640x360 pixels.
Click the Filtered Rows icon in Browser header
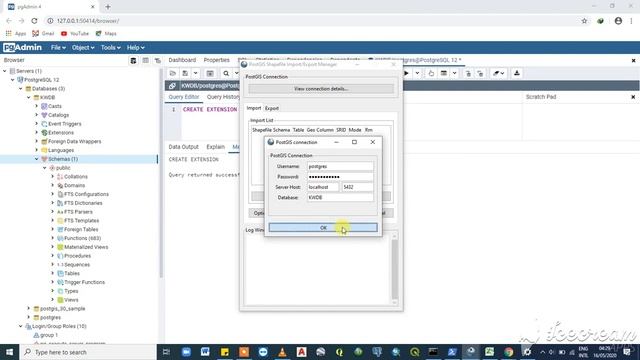(158, 60)
